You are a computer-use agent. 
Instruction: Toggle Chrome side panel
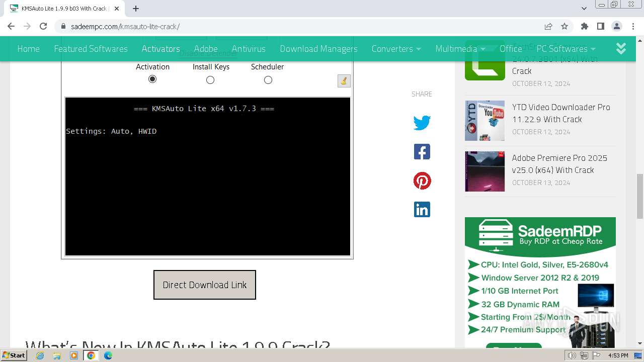pyautogui.click(x=601, y=26)
